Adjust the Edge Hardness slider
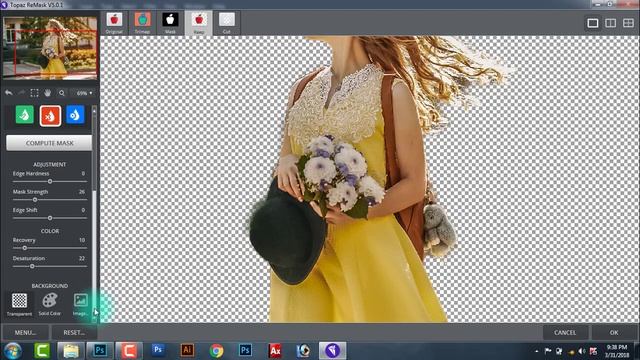The width and height of the screenshot is (640, 360). click(50, 181)
